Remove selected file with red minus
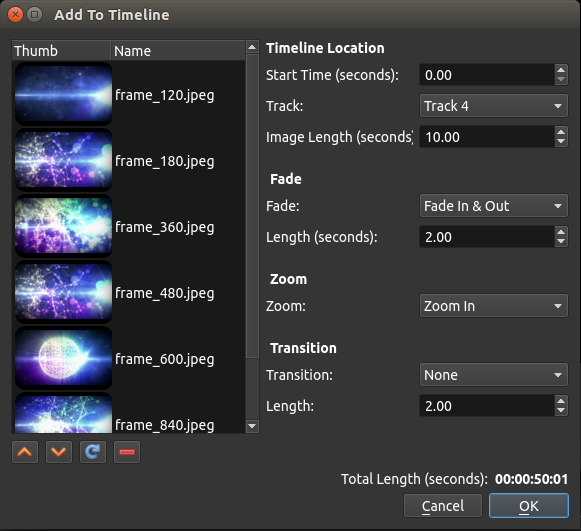Image resolution: width=581 pixels, height=531 pixels. (x=127, y=452)
